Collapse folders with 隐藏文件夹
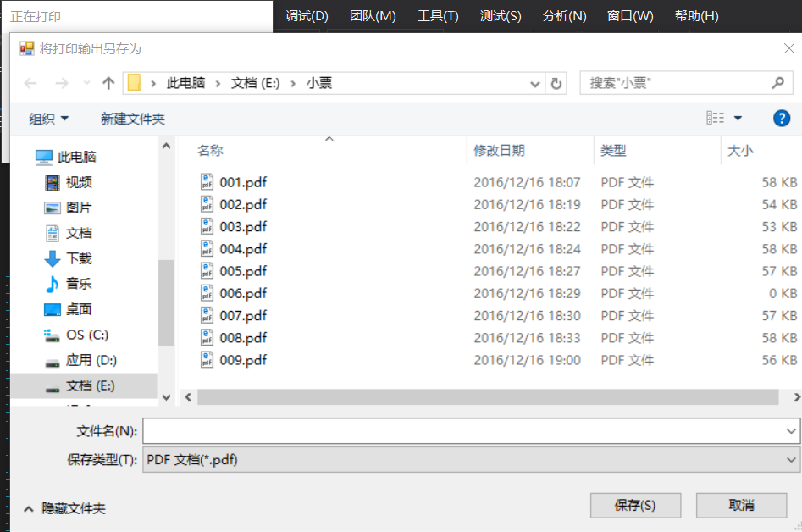Image resolution: width=802 pixels, height=532 pixels. (65, 508)
